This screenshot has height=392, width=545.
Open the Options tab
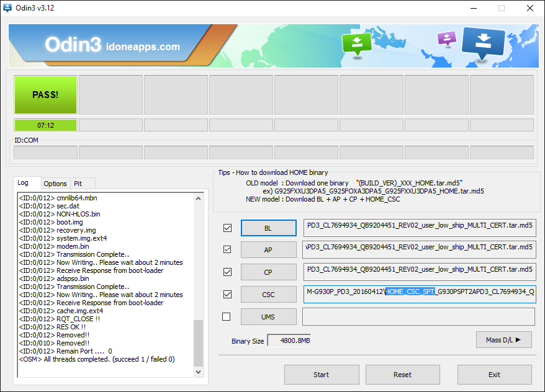pos(55,184)
